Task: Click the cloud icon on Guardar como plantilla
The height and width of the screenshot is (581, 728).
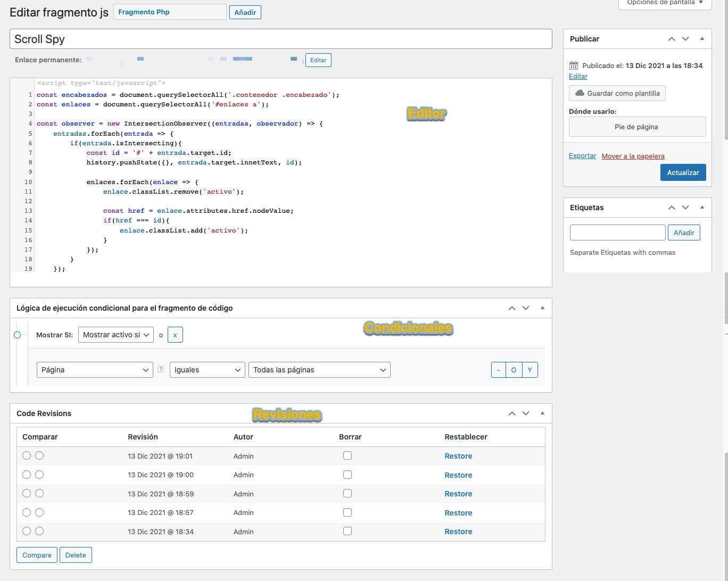Action: 580,93
